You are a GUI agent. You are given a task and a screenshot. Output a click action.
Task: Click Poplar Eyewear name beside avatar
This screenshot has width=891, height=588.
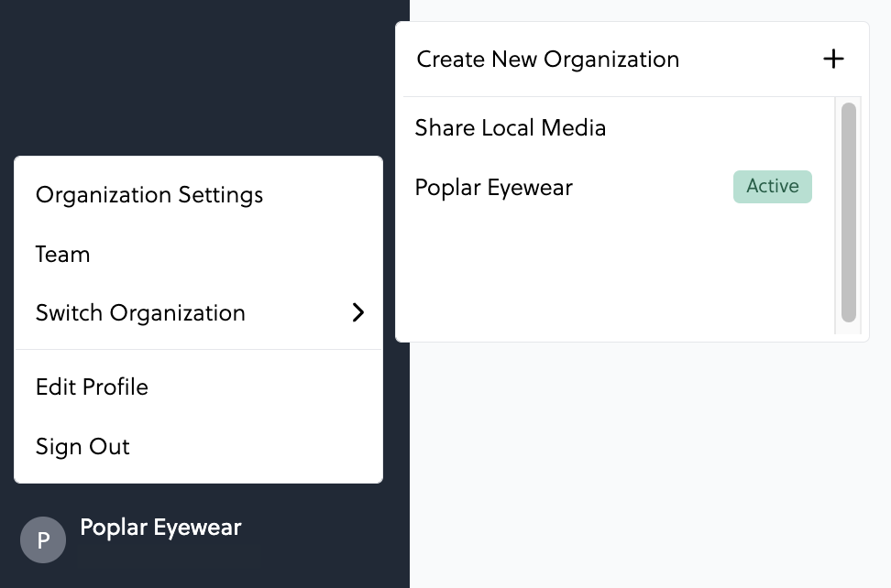click(160, 528)
